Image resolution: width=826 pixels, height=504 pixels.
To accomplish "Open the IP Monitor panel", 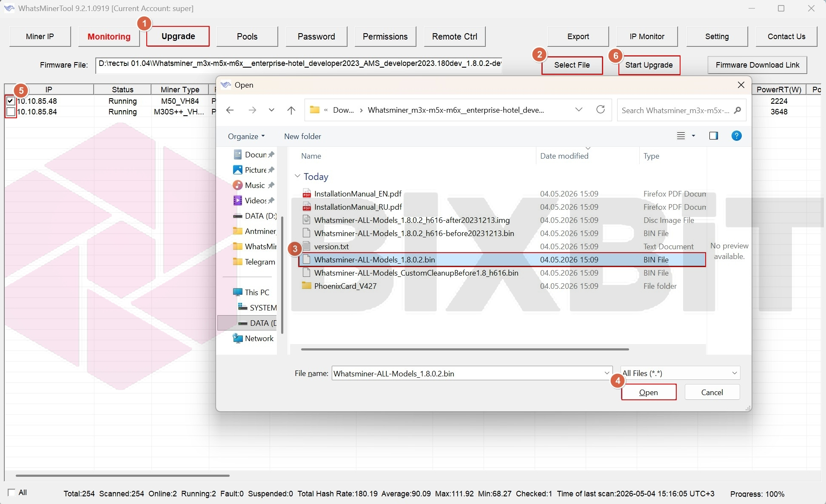I will point(647,37).
